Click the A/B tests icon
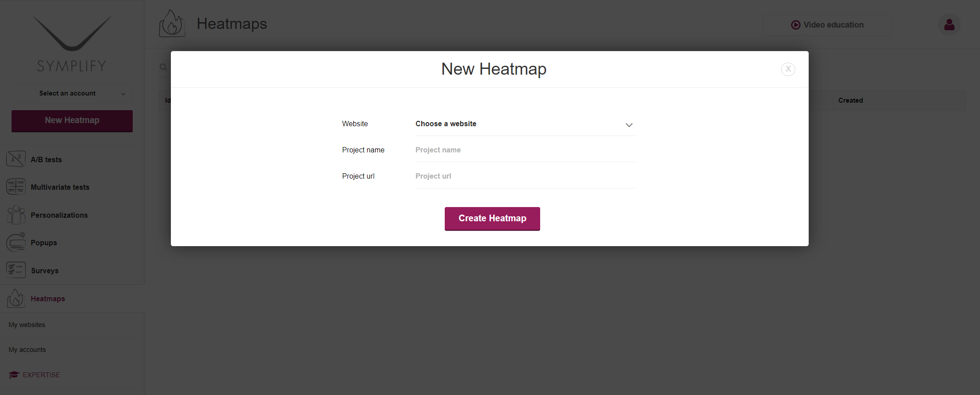980x395 pixels. click(16, 159)
